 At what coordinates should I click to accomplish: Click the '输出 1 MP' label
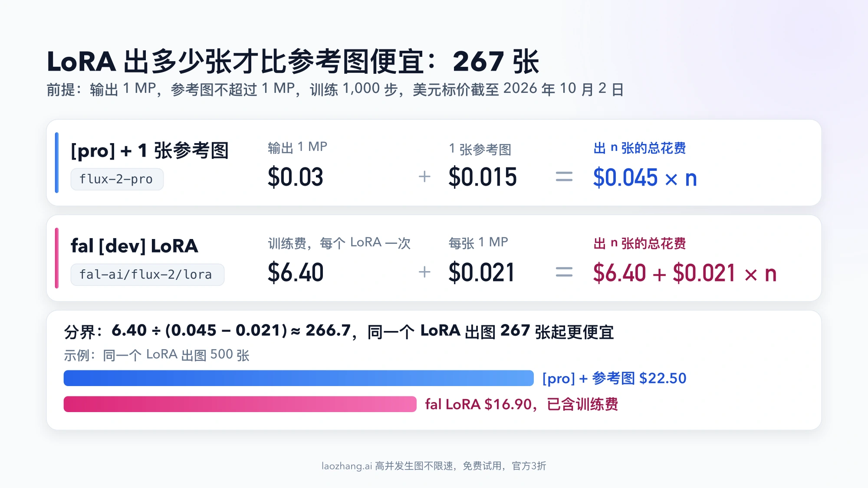297,147
